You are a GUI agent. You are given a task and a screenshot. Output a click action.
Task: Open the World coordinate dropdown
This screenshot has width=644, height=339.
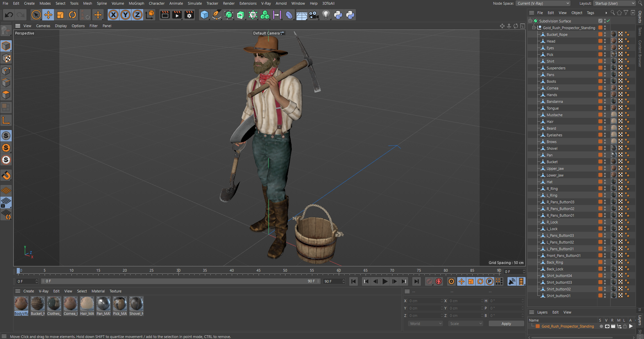(x=425, y=324)
